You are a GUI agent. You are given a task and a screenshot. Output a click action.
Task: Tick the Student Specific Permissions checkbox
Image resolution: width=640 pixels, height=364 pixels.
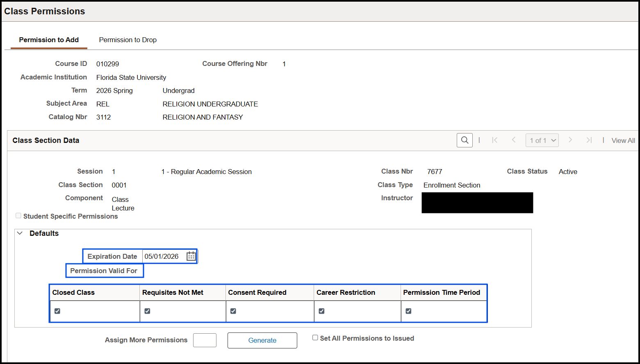[x=18, y=216]
